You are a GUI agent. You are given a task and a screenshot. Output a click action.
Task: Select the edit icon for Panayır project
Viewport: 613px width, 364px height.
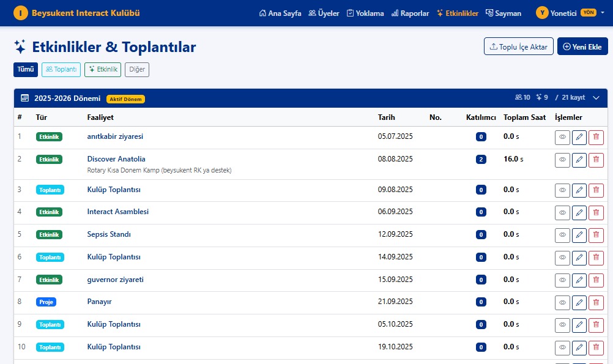579,302
